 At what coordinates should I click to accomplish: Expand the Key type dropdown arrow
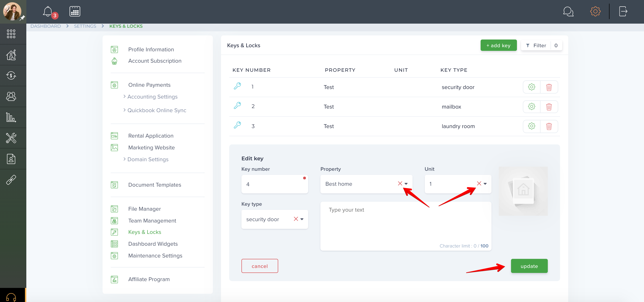pyautogui.click(x=302, y=219)
